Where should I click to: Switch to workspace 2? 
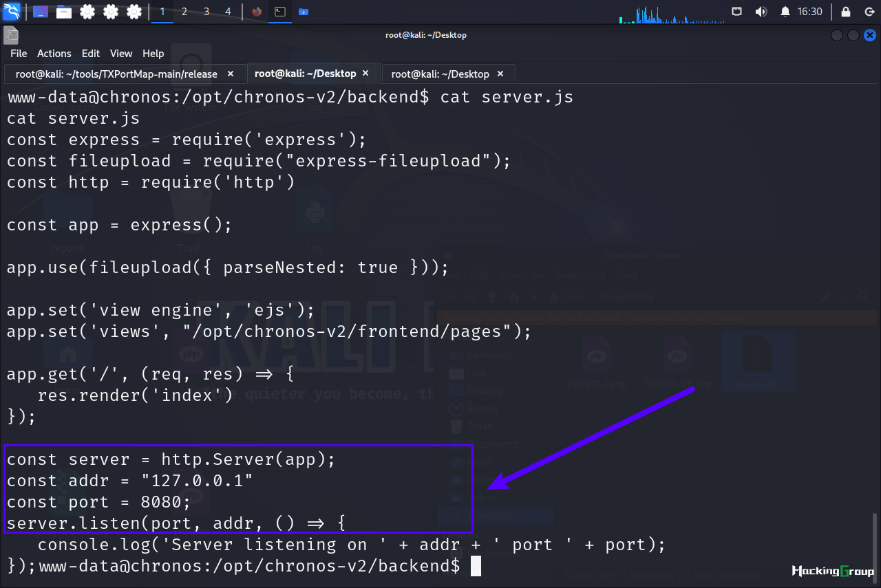[x=184, y=12]
